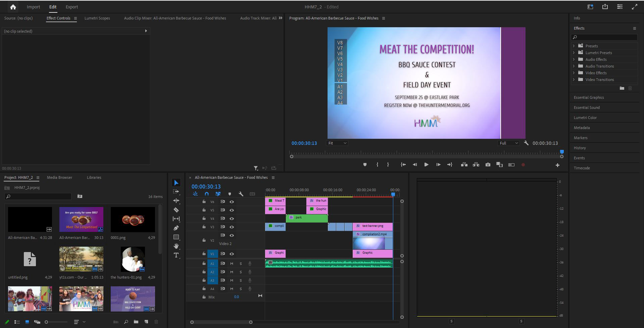Hide track V6 with eye icon
The height and width of the screenshot is (328, 644).
tap(232, 202)
